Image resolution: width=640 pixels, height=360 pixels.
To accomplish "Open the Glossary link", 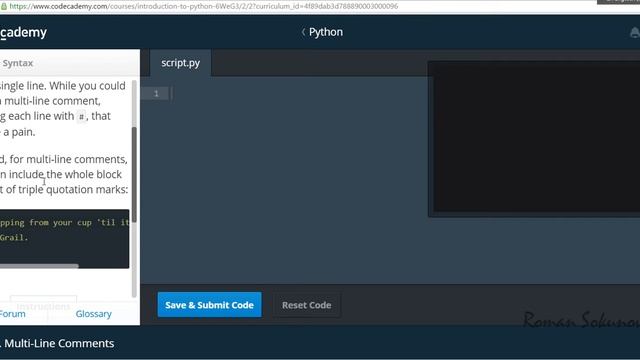I will pos(93,313).
